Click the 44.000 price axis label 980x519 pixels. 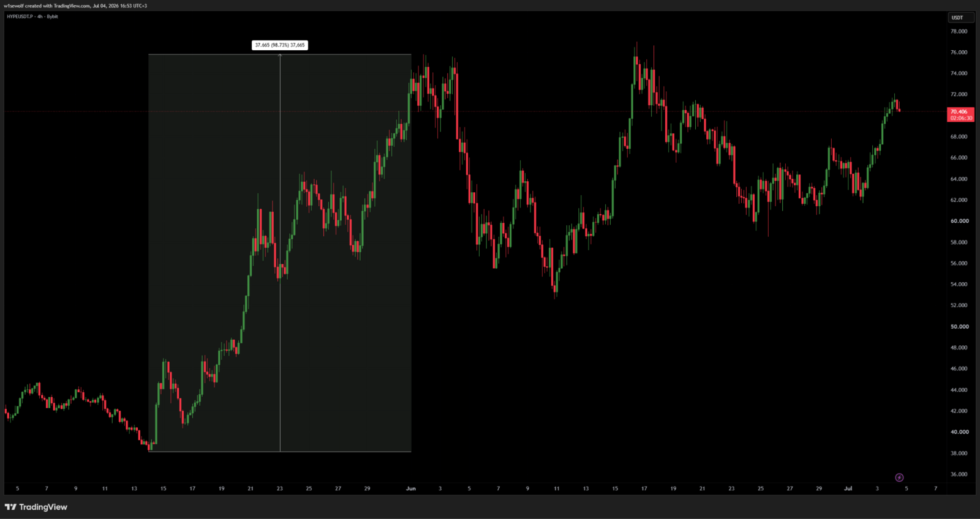pyautogui.click(x=959, y=389)
